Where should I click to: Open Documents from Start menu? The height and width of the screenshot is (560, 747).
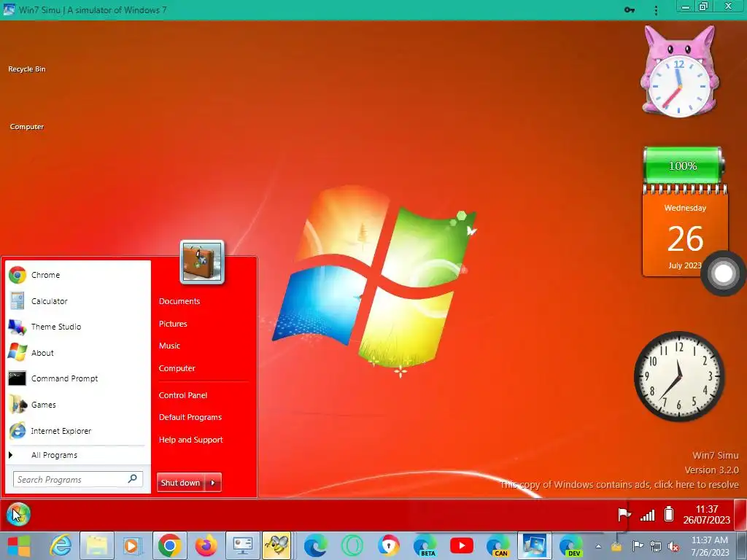(179, 301)
